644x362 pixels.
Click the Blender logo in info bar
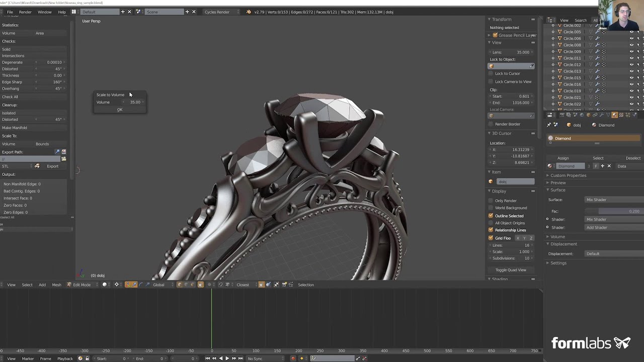click(x=249, y=12)
